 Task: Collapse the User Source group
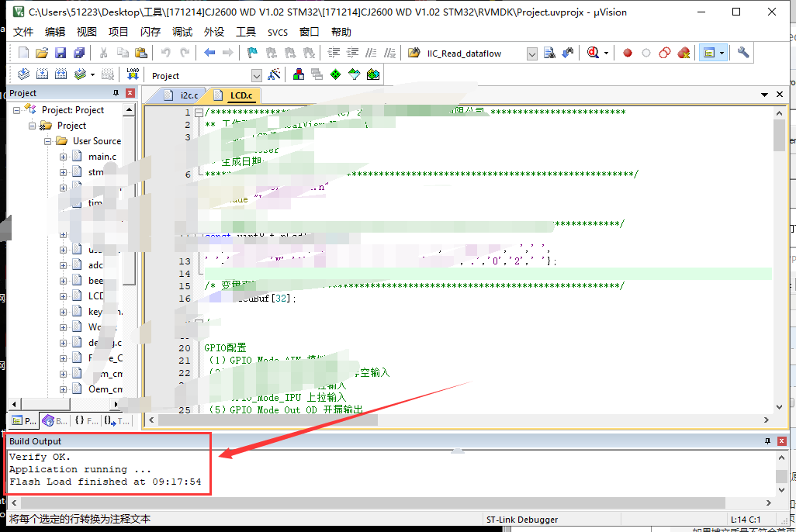(x=47, y=141)
